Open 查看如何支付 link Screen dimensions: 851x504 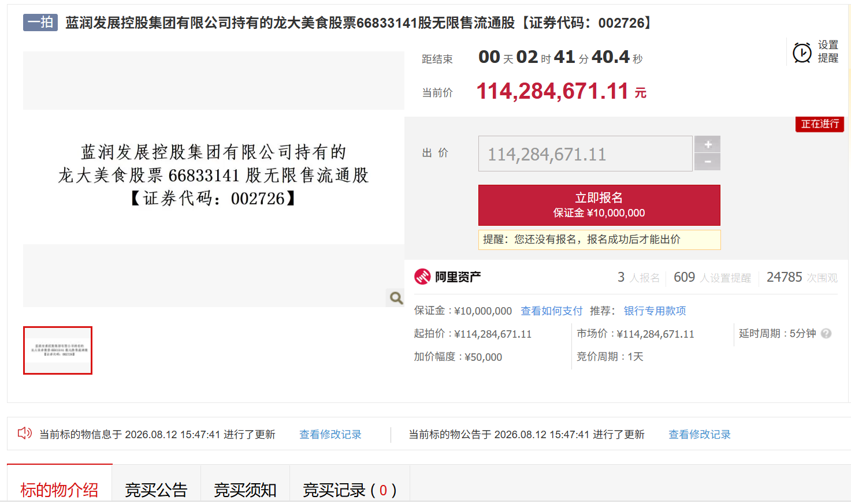pos(552,311)
